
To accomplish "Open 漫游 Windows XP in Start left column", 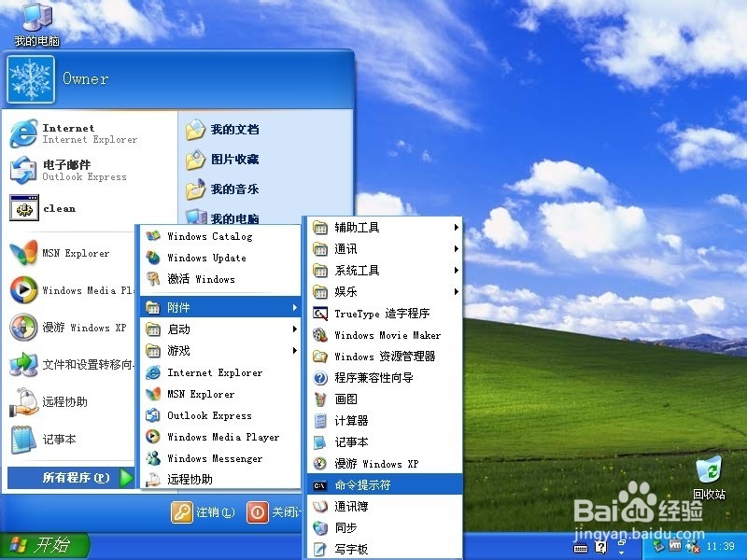I will (24, 328).
